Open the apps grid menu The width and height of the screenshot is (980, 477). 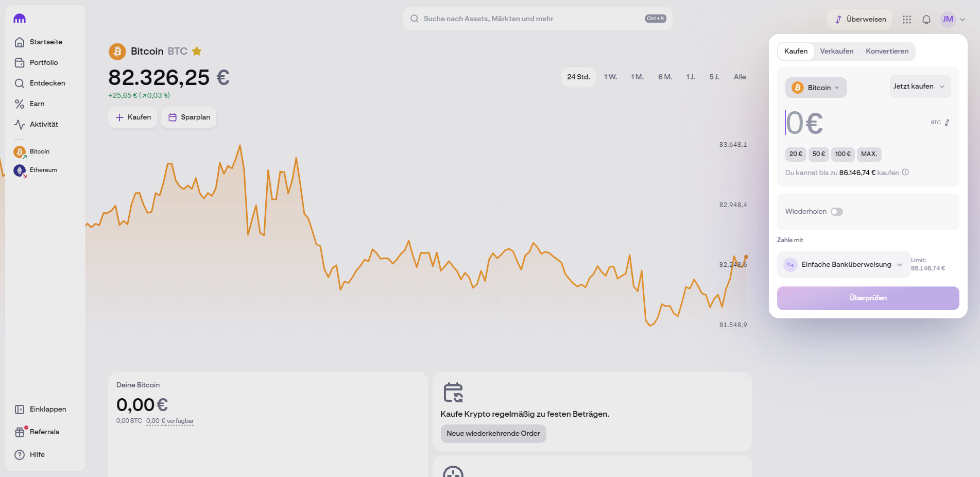pyautogui.click(x=906, y=20)
